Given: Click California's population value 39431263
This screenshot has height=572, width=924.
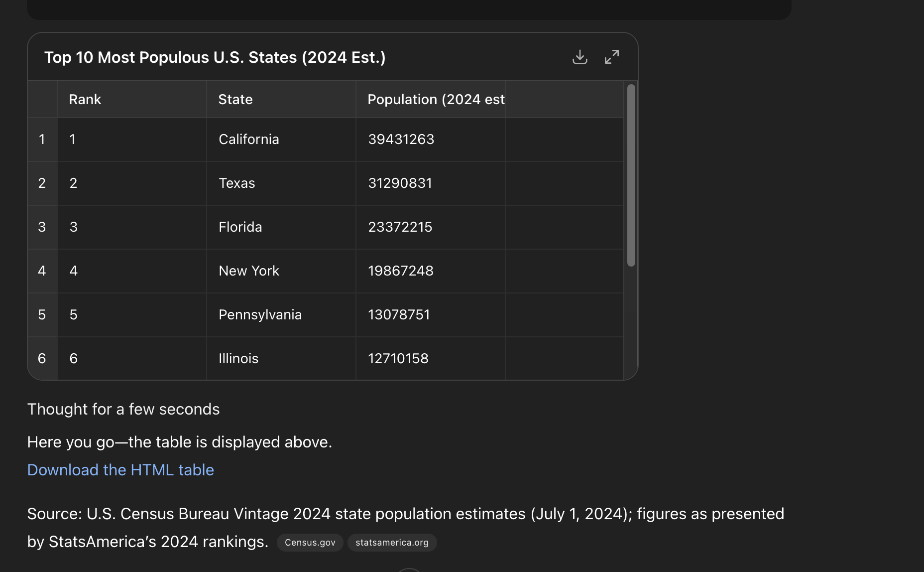Looking at the screenshot, I should [401, 140].
